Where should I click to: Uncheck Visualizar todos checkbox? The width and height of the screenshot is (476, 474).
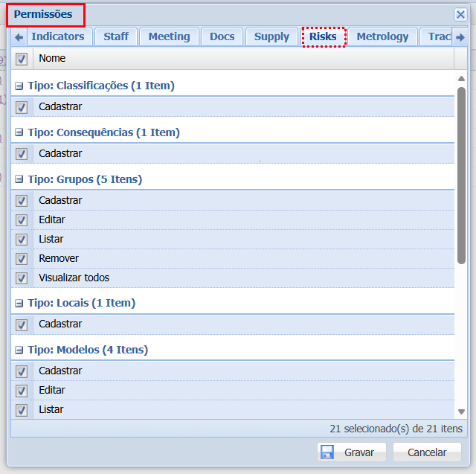[22, 278]
